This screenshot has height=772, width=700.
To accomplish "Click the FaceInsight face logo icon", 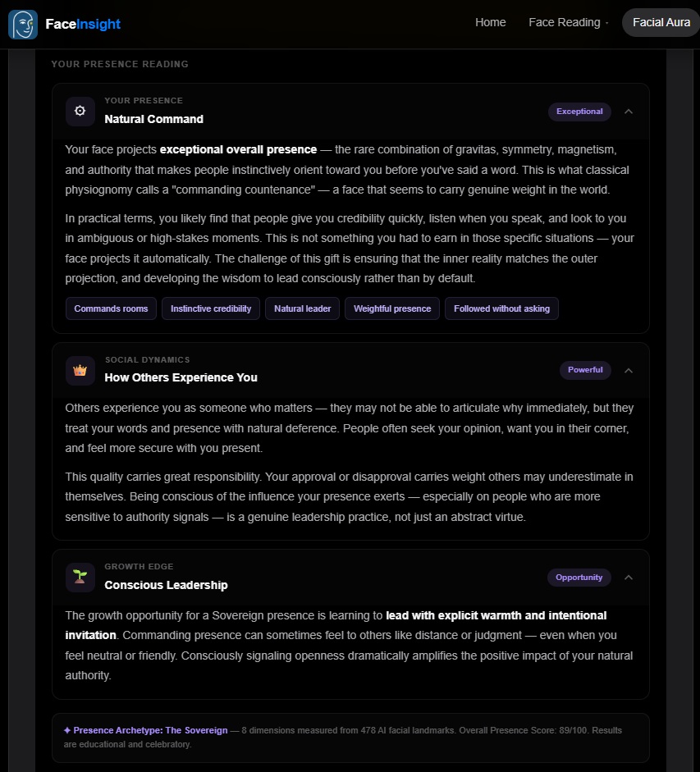I will tap(23, 24).
